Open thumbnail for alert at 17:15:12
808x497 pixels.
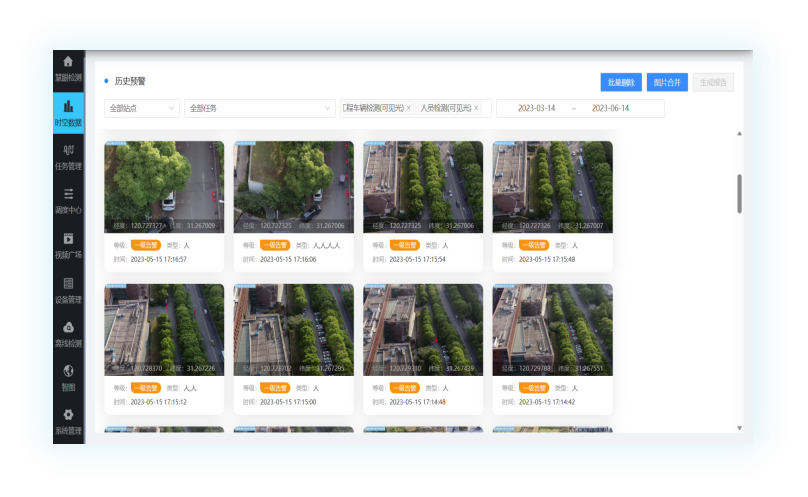tap(164, 329)
